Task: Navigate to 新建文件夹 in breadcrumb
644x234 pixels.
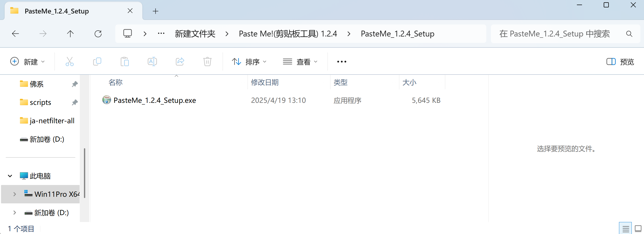Action: (x=195, y=34)
